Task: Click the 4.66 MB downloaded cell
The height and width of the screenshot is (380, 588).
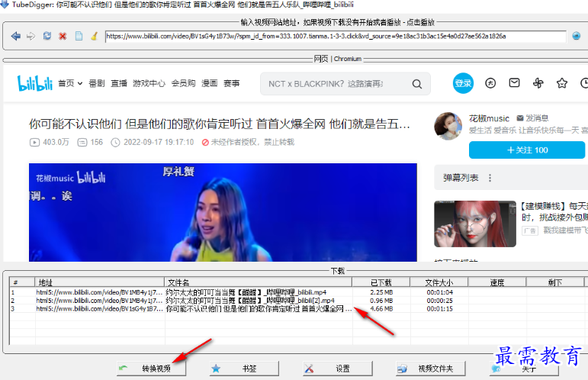Action: (381, 309)
